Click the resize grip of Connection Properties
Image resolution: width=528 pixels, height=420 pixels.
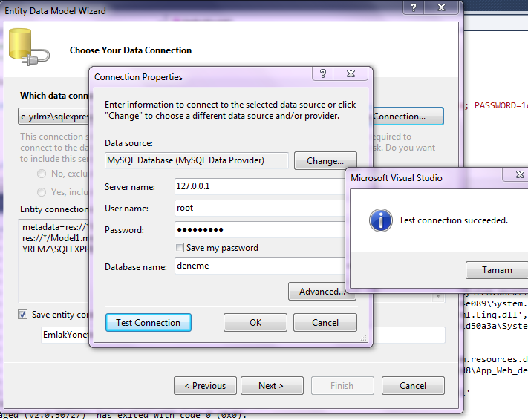[364, 338]
